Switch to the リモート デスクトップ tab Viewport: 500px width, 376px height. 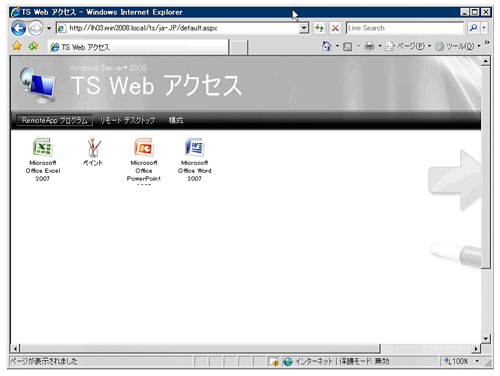(127, 120)
